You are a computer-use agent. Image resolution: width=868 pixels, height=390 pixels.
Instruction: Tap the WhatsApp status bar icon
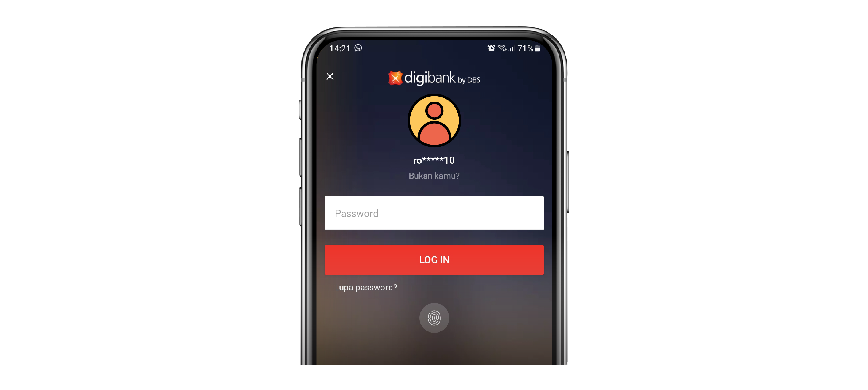(x=360, y=48)
